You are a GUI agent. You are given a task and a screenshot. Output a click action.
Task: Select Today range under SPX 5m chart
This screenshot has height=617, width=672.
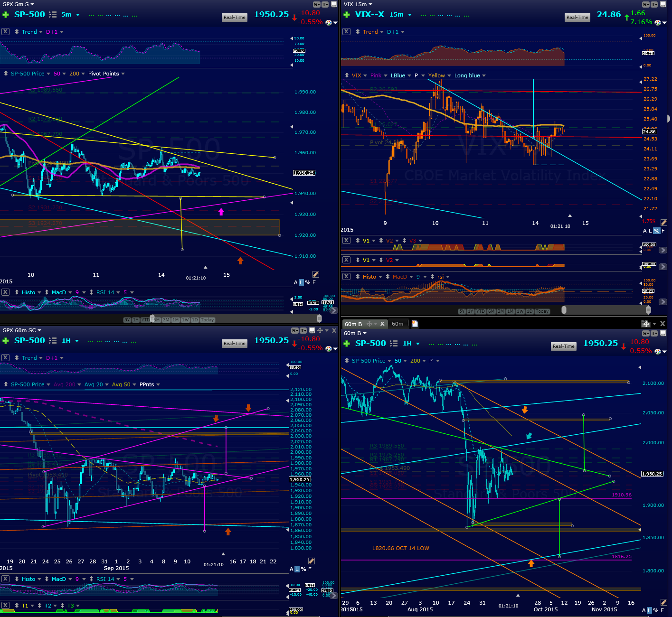[x=208, y=320]
